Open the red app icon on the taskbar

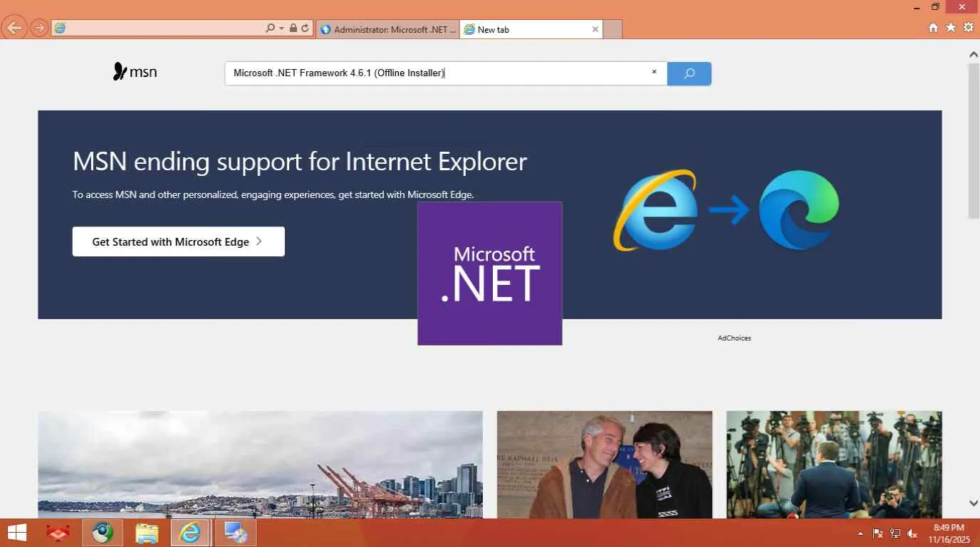point(58,533)
